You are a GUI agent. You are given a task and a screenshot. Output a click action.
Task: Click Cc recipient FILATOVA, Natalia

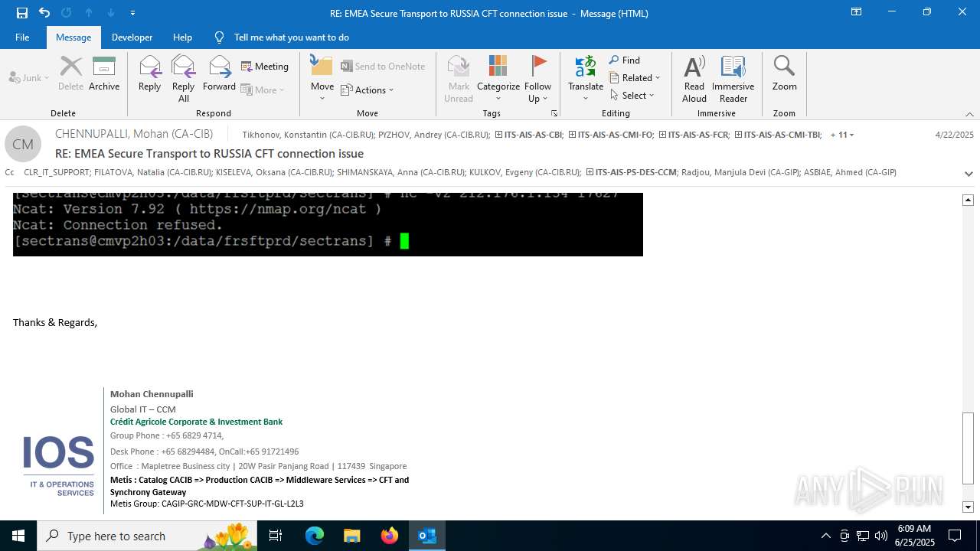tap(152, 172)
